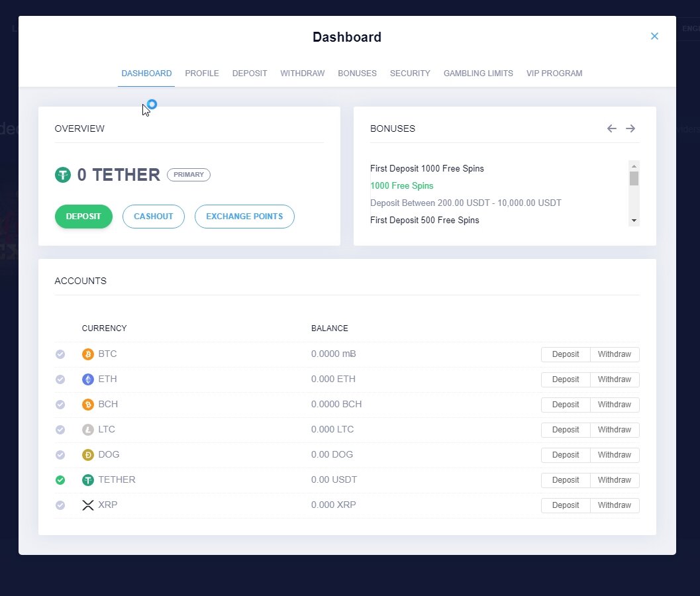
Task: Click Deposit in the DOG row
Action: coord(566,455)
